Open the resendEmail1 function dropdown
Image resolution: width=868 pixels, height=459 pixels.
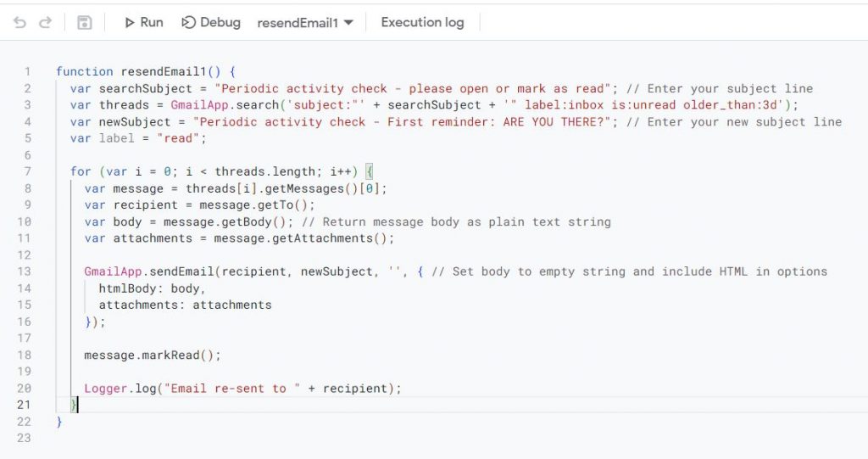[305, 23]
